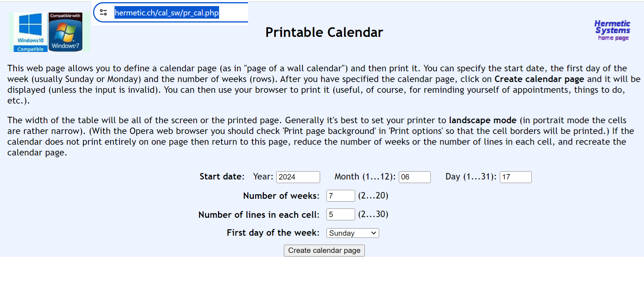Click the 'Number of weeks:' label
Screen dimensions: 644x283
tap(281, 196)
